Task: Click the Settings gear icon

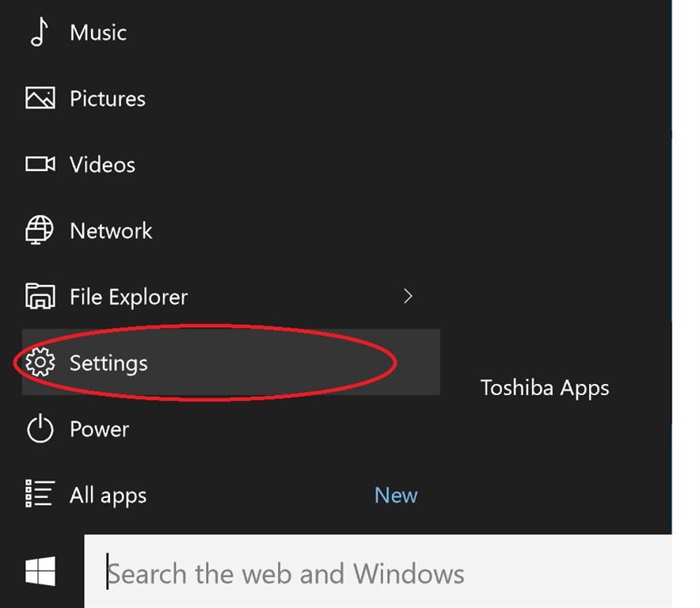Action: pos(40,363)
